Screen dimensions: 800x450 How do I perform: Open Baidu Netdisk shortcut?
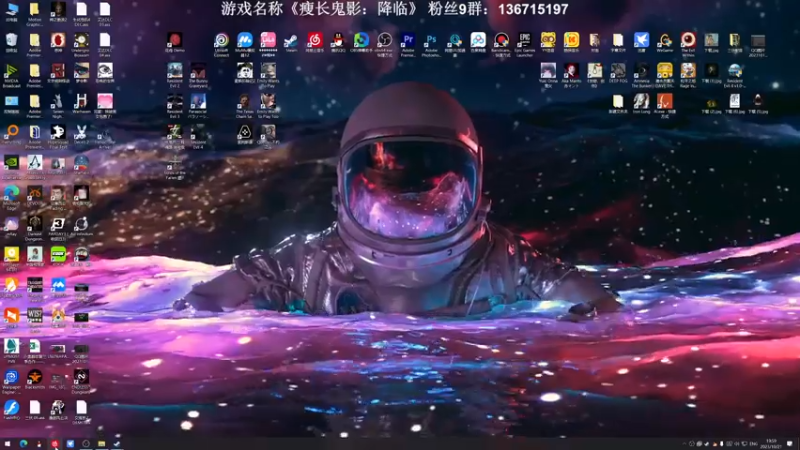(478, 43)
